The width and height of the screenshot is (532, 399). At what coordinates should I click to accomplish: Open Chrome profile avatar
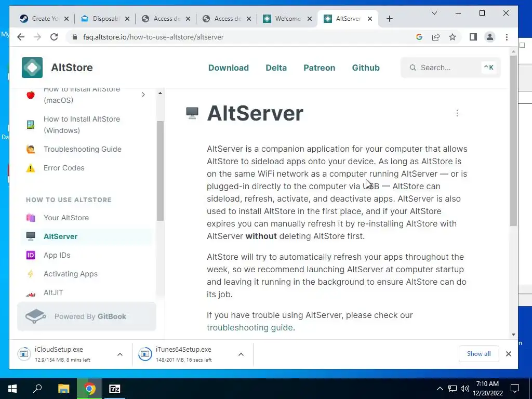coord(489,37)
